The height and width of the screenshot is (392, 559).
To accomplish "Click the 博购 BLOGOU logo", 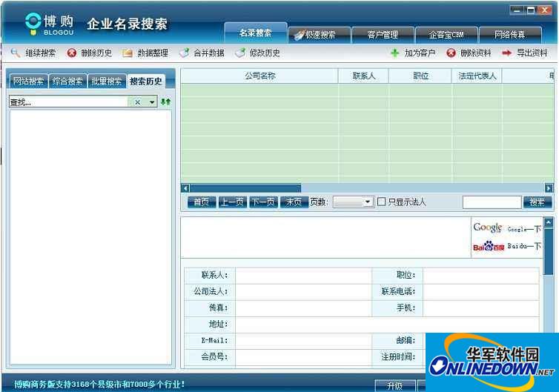I will (x=49, y=24).
